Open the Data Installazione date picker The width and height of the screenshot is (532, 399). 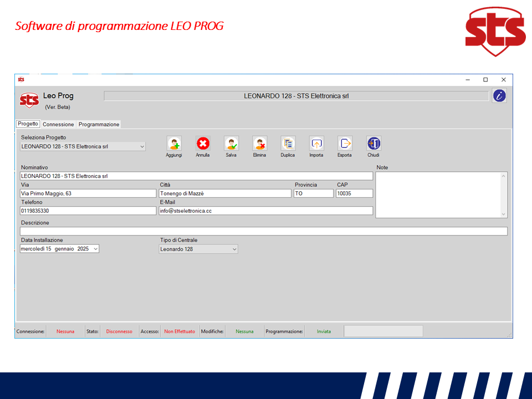[x=95, y=249]
